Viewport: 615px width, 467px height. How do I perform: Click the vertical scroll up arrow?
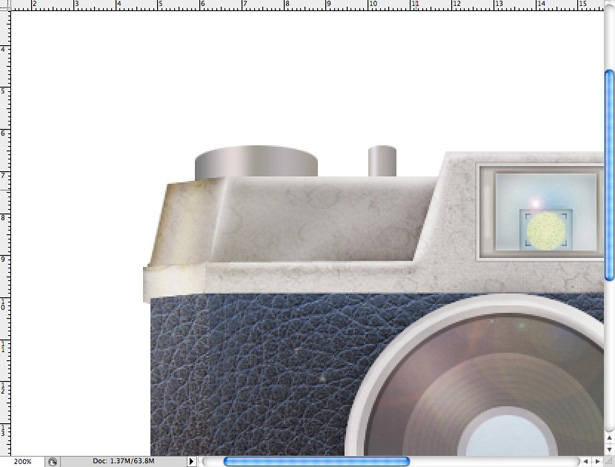point(609,438)
